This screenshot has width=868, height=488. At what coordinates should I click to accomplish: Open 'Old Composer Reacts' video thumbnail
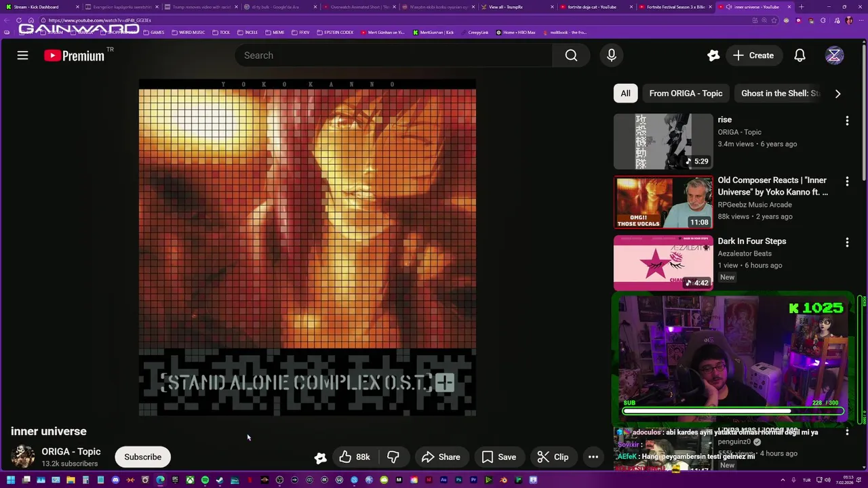[663, 202]
